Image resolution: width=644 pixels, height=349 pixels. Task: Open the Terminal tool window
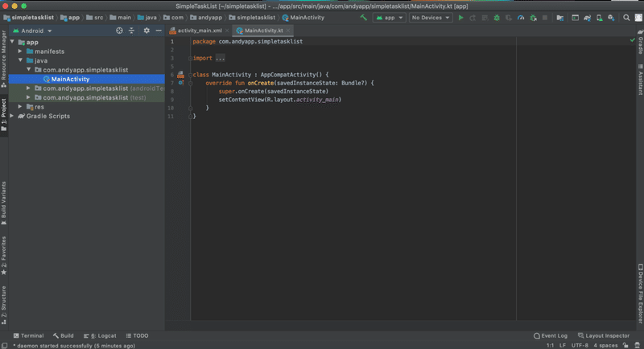pyautogui.click(x=28, y=335)
